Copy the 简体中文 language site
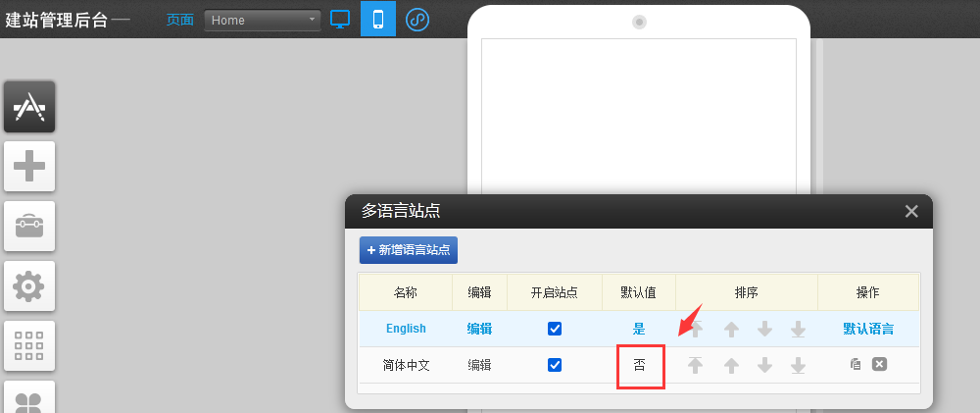The height and width of the screenshot is (413, 980). pyautogui.click(x=856, y=364)
